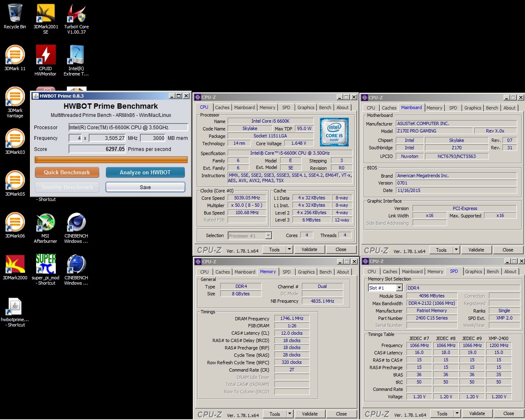Open the Recycle Bin desktop icon
The height and width of the screenshot is (420, 525).
click(x=15, y=17)
